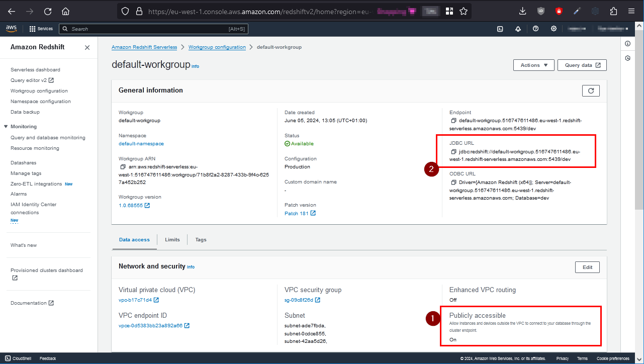This screenshot has height=364, width=644.
Task: Open Feedback in the footer
Action: [48, 358]
